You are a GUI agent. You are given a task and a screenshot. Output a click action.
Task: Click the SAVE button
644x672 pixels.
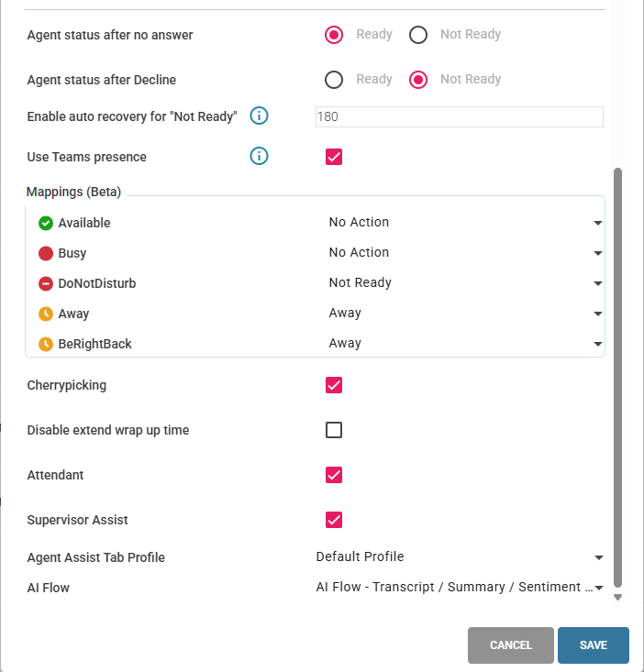594,645
